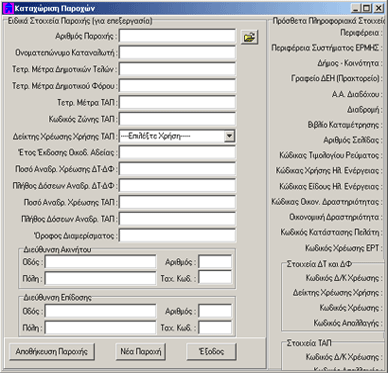Click the Βιβλίο Καταμέτρησης label

pos(345,125)
